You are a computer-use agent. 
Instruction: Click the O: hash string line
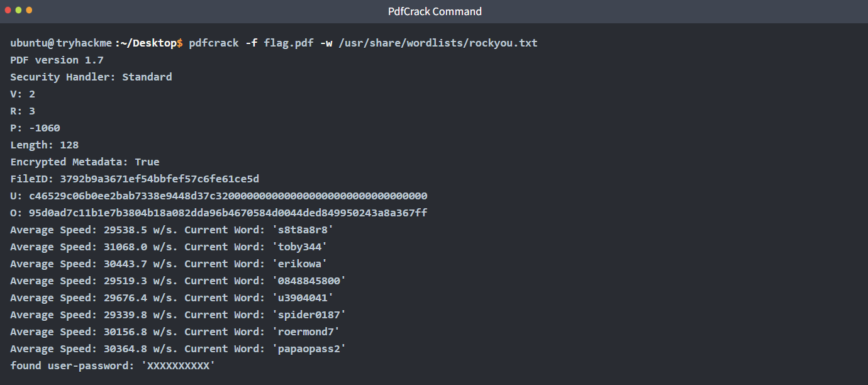pyautogui.click(x=218, y=213)
